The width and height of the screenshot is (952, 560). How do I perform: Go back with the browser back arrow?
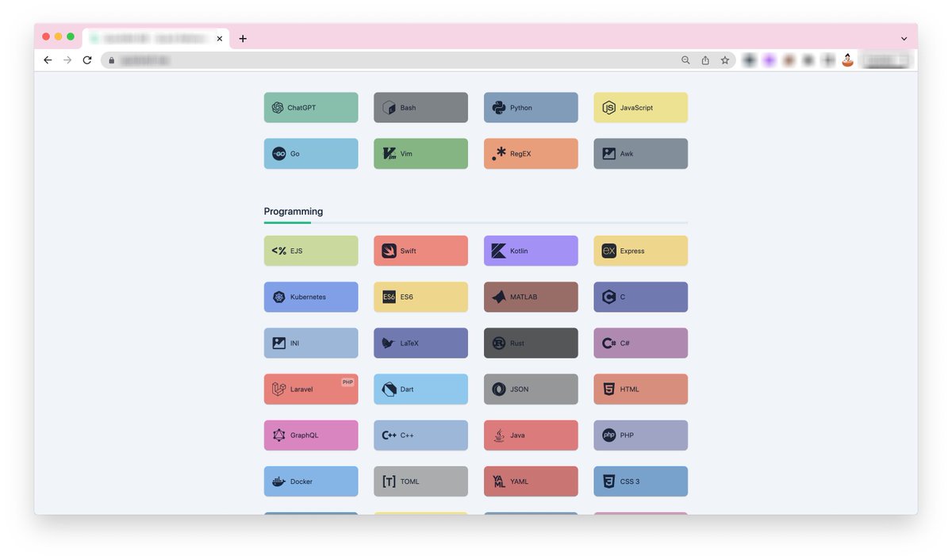48,60
